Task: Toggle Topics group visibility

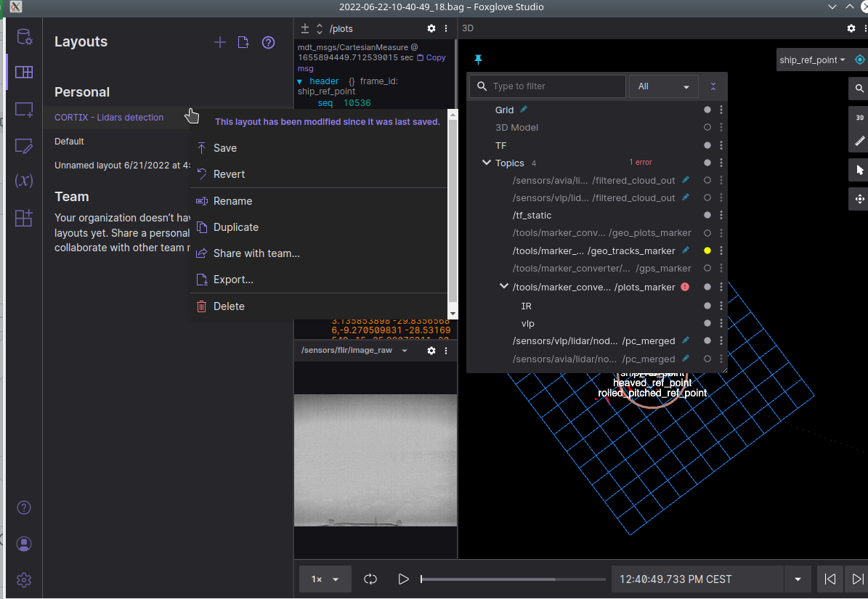Action: pos(707,163)
